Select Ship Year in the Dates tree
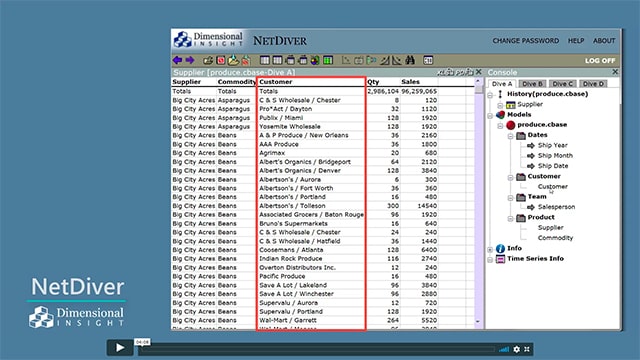This screenshot has width=640, height=360. [x=552, y=145]
